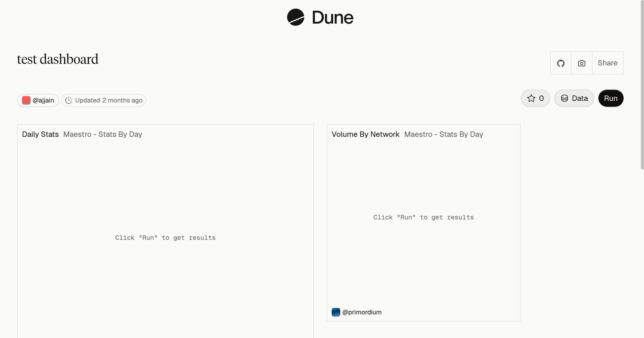The image size is (644, 338).
Task: Click the Run prompt text in Volume By Network
Action: 423,217
